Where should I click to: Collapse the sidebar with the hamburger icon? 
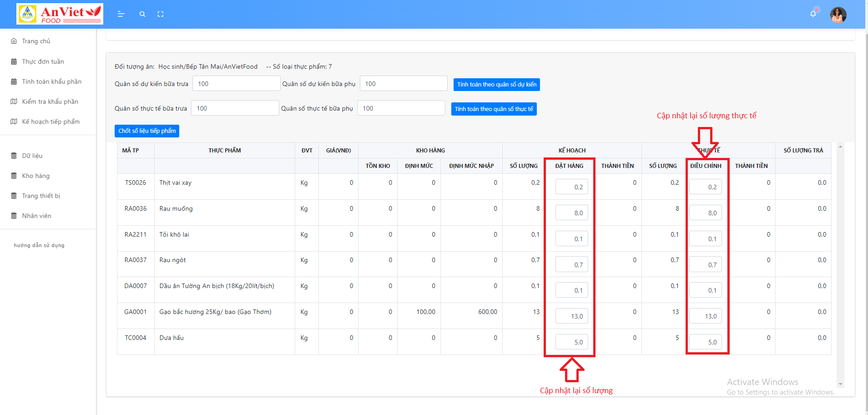[121, 14]
